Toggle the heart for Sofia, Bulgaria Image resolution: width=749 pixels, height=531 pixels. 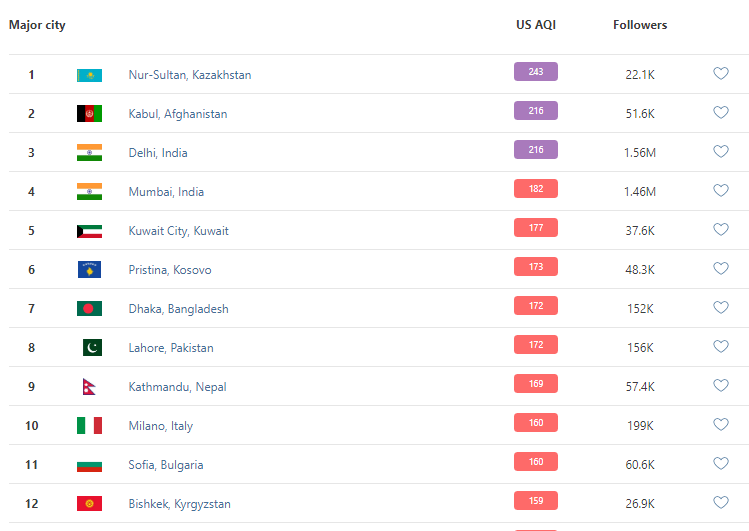[720, 463]
